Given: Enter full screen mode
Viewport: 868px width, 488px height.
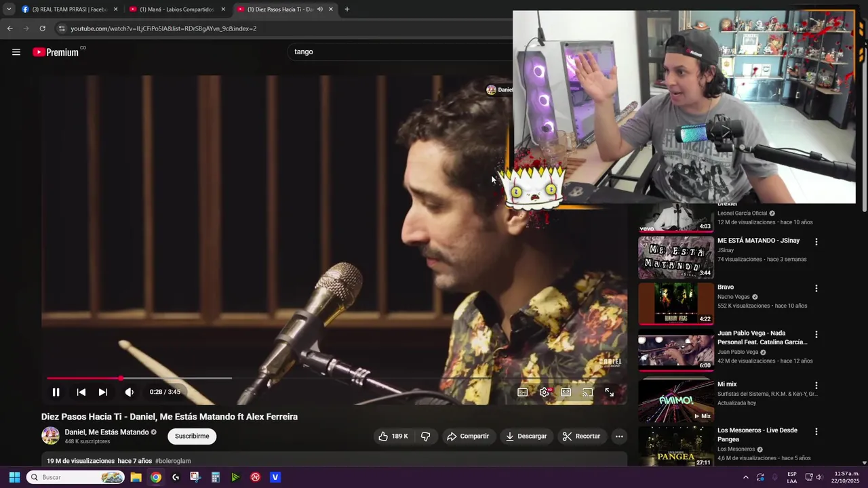Looking at the screenshot, I should click(609, 392).
